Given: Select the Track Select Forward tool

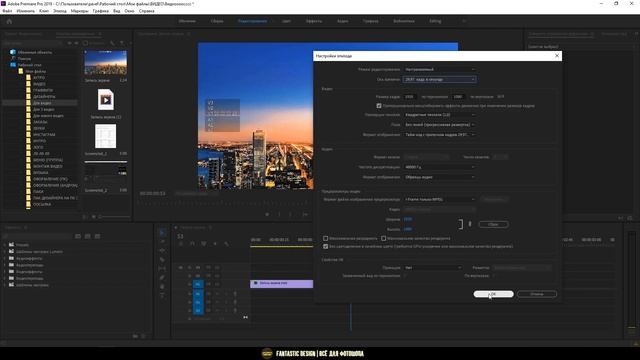Looking at the screenshot, I should point(162,241).
